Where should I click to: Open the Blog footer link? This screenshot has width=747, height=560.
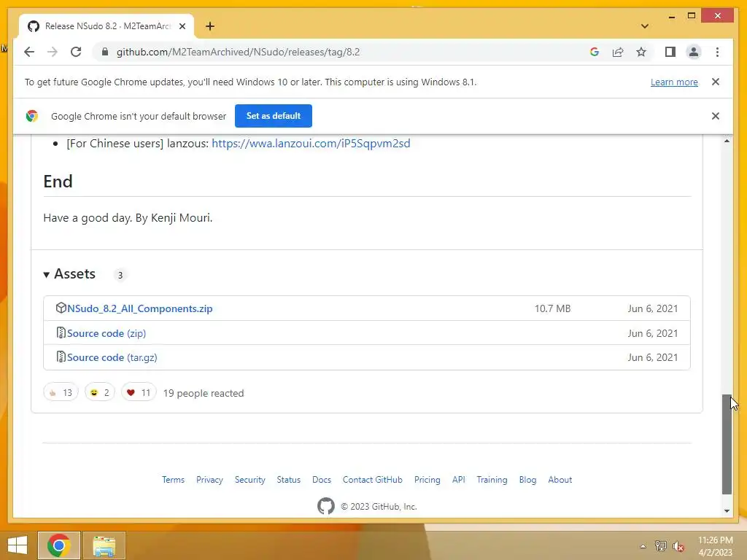click(527, 480)
